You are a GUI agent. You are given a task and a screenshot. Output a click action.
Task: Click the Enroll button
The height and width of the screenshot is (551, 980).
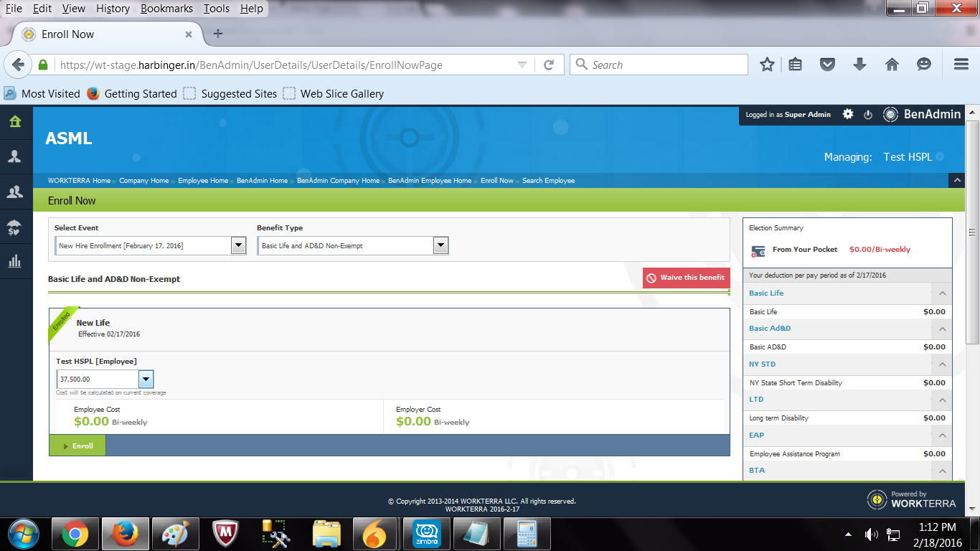77,446
